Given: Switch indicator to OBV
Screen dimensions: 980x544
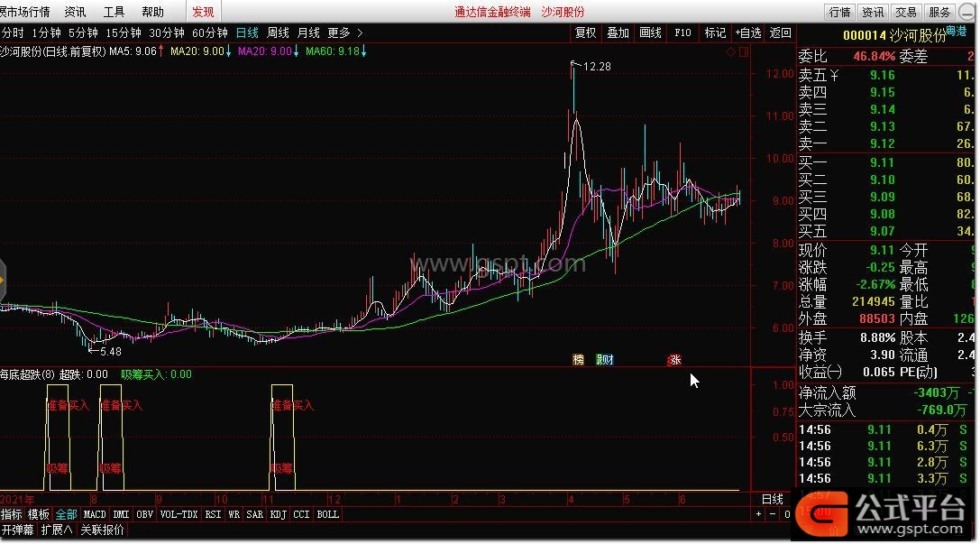Looking at the screenshot, I should (x=144, y=514).
